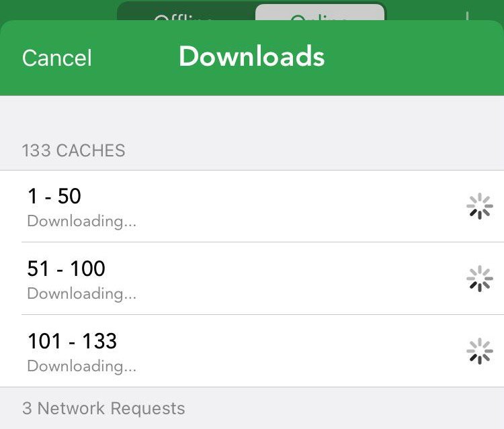This screenshot has width=504, height=429.
Task: Click the Downloading... status under 101 - 133
Action: [x=81, y=367]
